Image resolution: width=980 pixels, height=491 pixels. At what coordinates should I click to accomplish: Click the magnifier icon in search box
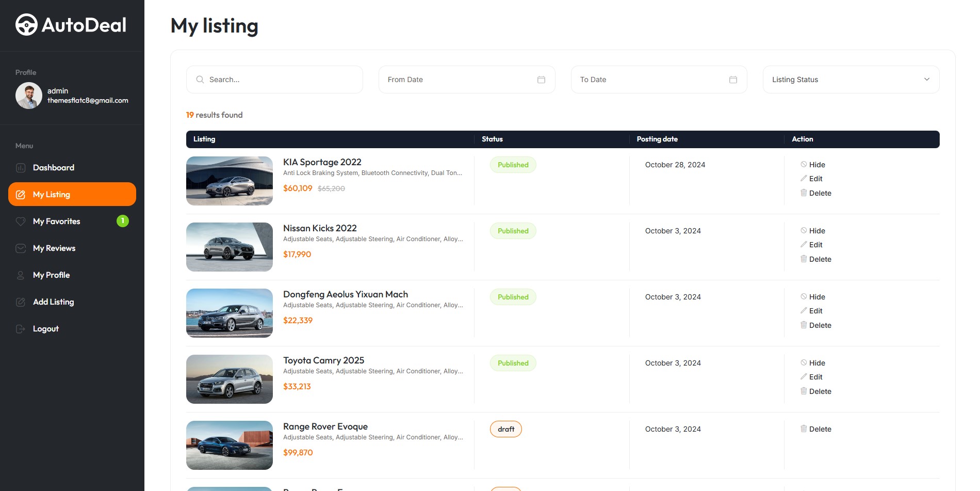pos(200,80)
